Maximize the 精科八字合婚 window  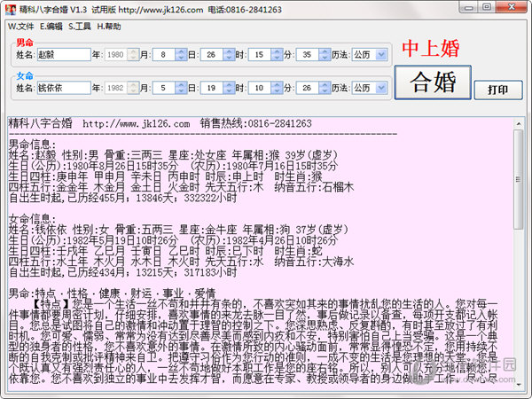tap(487, 7)
